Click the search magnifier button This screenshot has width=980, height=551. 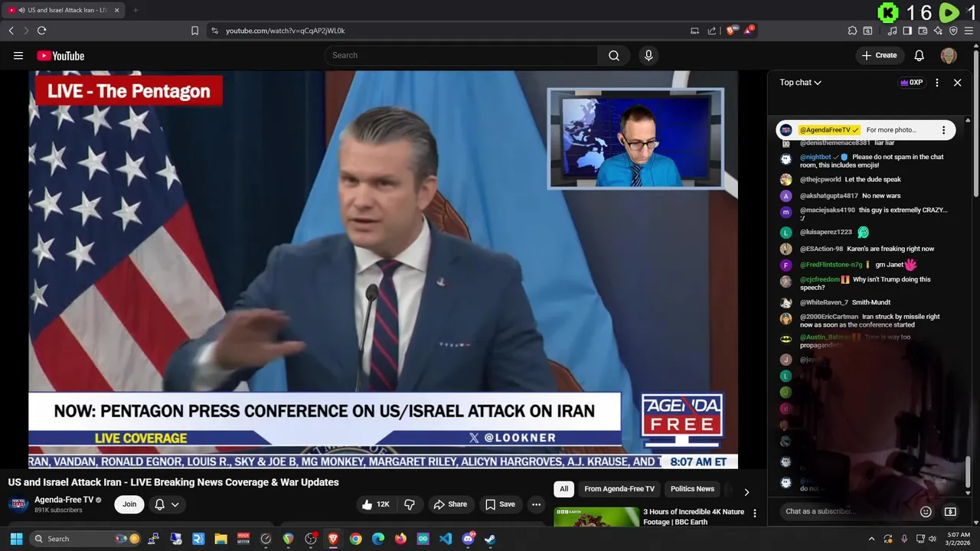point(614,55)
